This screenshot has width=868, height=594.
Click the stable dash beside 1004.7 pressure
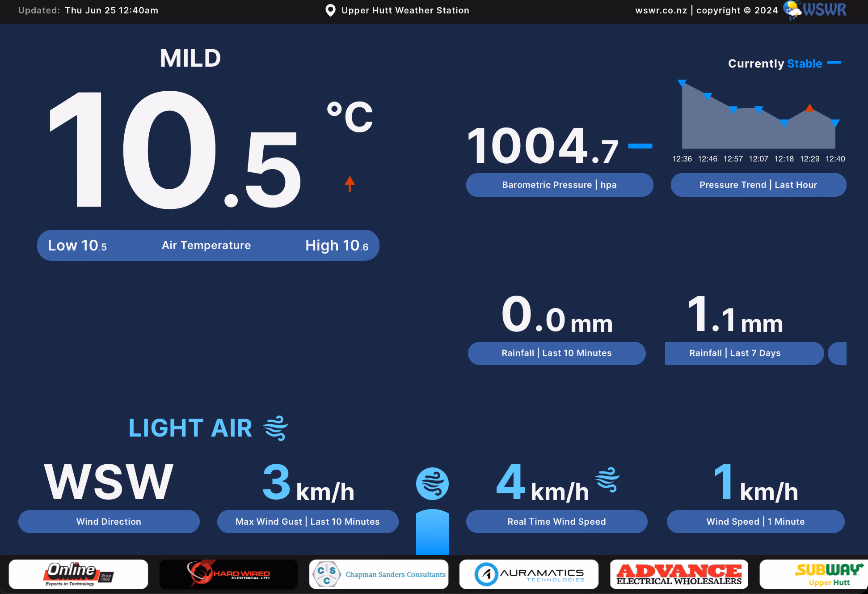640,146
